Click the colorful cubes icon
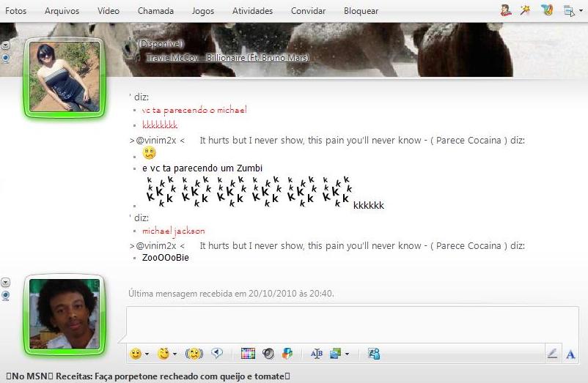The image size is (588, 383). click(x=287, y=354)
